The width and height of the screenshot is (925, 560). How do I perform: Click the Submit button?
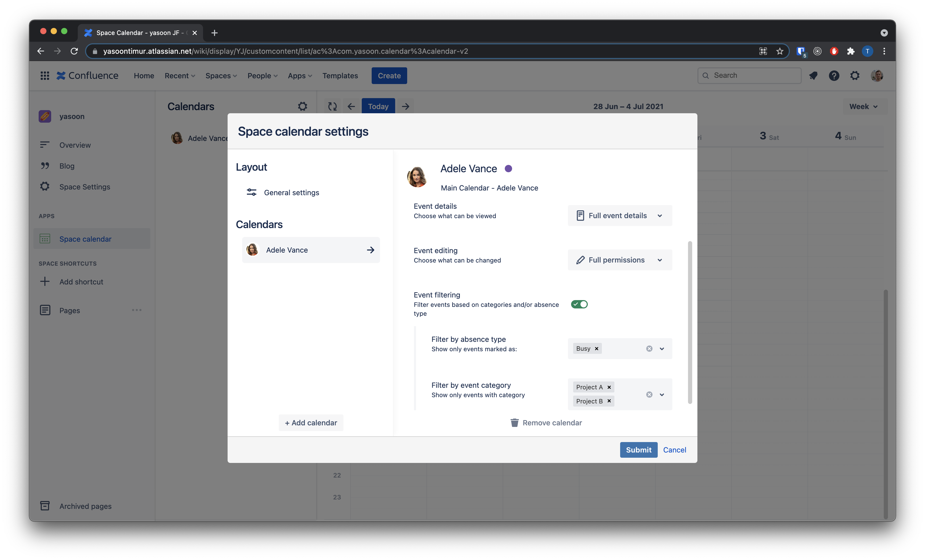point(638,450)
